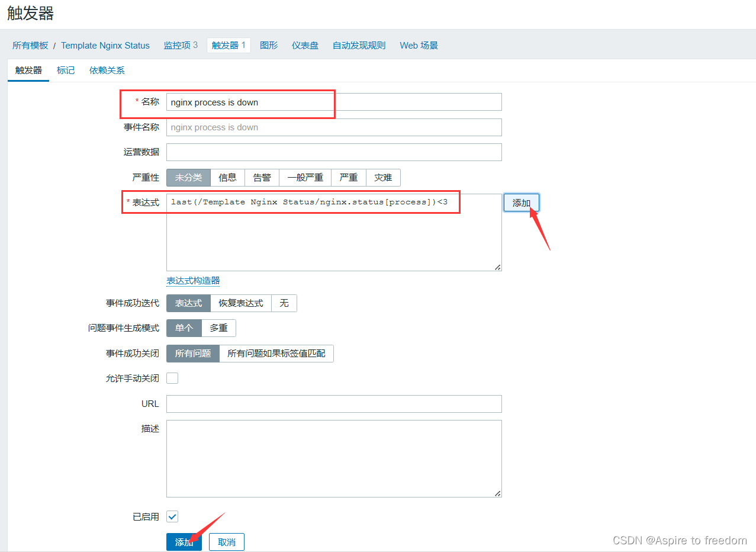The height and width of the screenshot is (552, 756).
Task: Set severity to 信息
Action: pyautogui.click(x=228, y=178)
